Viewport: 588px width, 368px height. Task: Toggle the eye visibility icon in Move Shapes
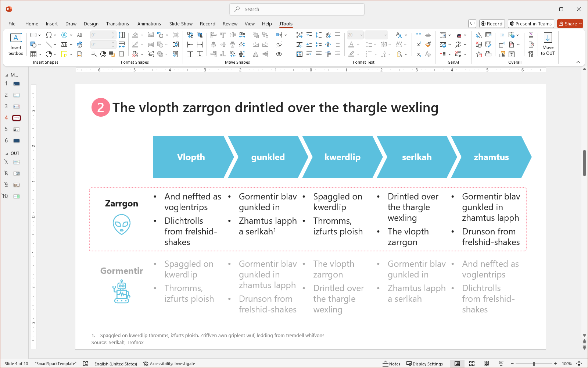(279, 54)
